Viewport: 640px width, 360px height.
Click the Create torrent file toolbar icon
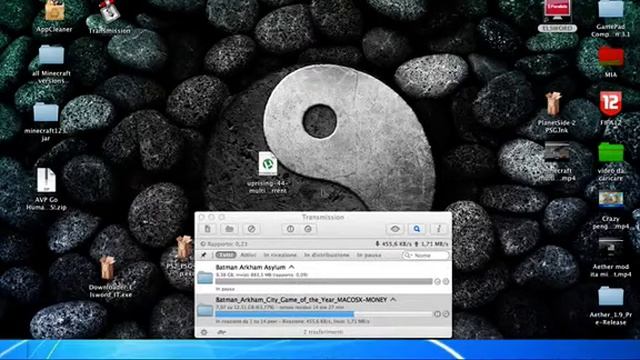point(208,229)
